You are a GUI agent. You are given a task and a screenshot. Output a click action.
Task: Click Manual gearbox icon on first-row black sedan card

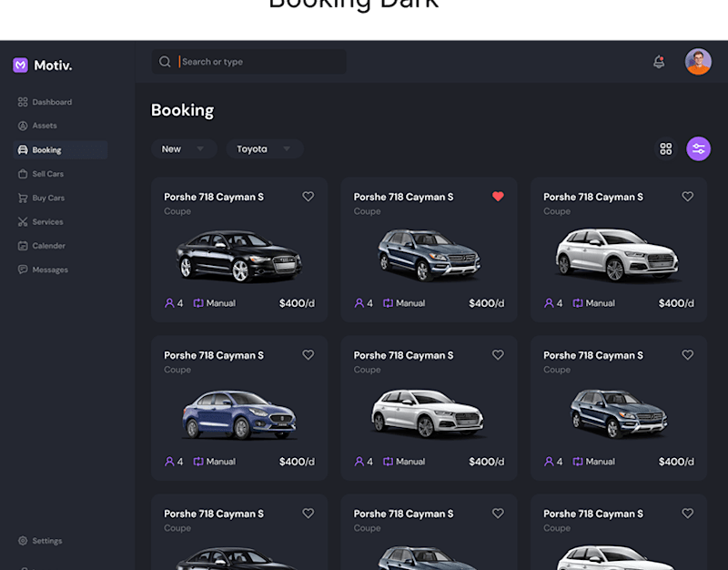pos(198,303)
